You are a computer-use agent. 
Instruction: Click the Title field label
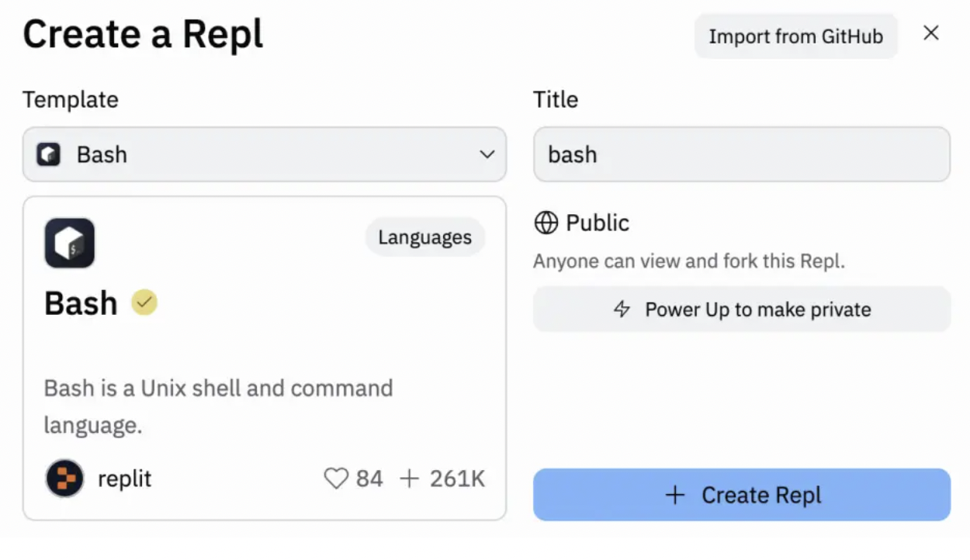click(556, 99)
